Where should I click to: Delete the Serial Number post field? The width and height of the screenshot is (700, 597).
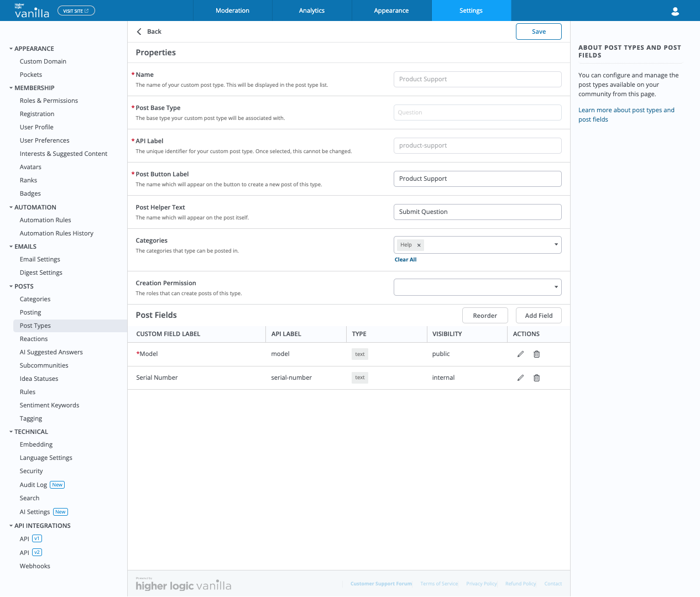536,378
